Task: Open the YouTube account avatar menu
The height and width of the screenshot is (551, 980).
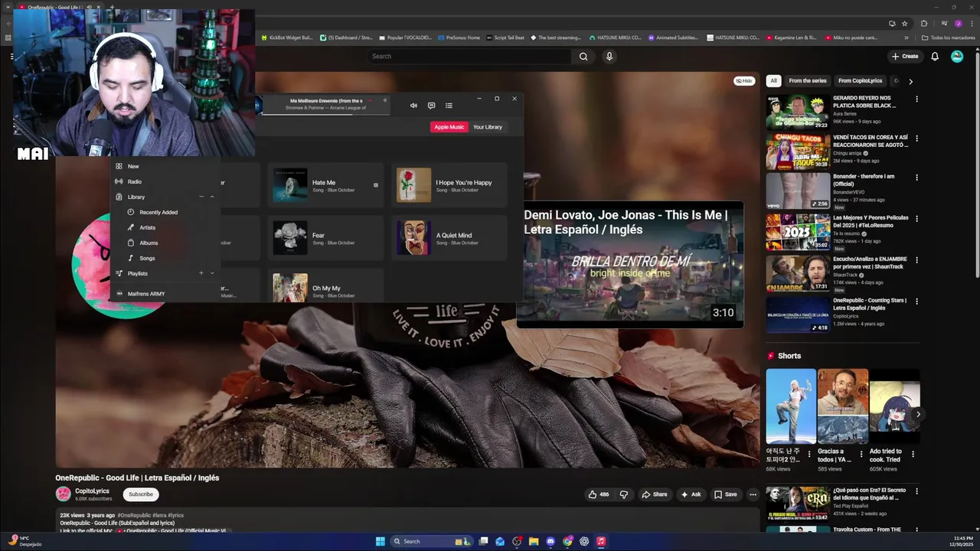Action: [x=957, y=56]
